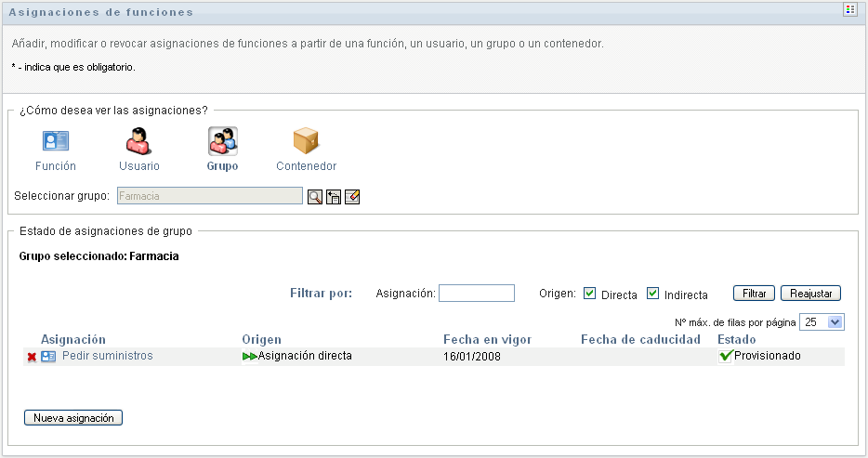Image resolution: width=868 pixels, height=458 pixels.
Task: Click the Asignación directa origin text
Action: tap(305, 356)
